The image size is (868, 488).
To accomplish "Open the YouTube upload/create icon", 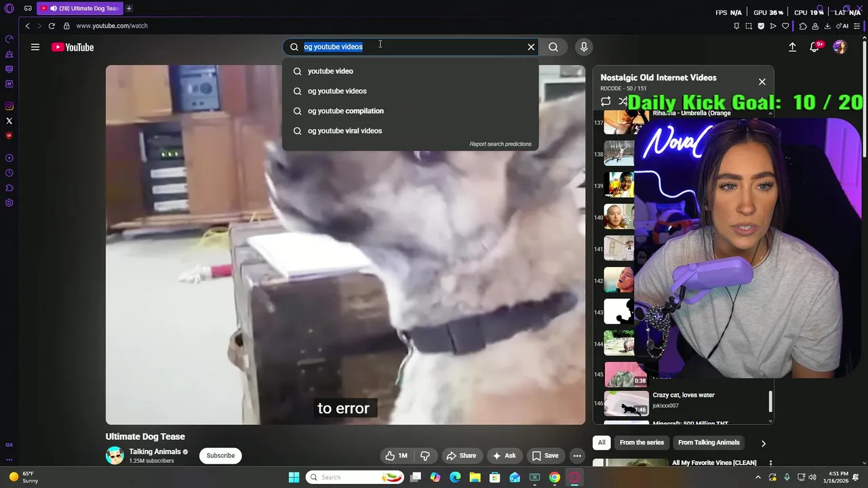I will point(792,47).
